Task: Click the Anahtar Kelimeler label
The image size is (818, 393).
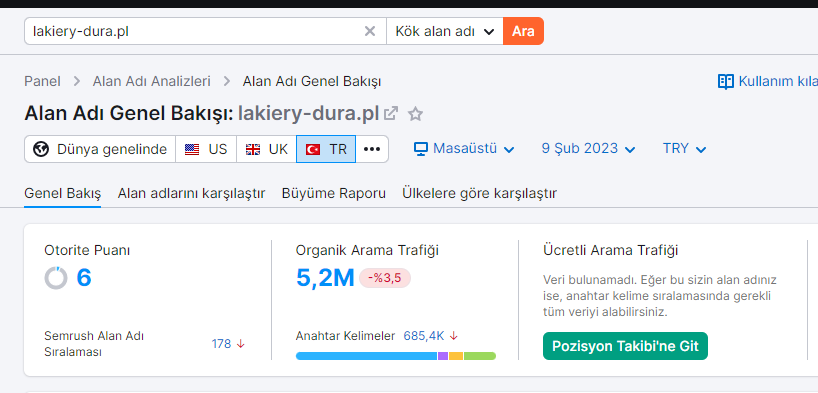Action: tap(345, 336)
